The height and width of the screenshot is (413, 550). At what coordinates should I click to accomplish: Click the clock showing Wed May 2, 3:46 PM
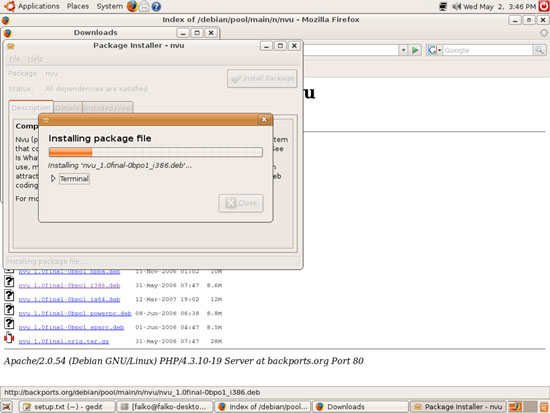click(x=499, y=6)
